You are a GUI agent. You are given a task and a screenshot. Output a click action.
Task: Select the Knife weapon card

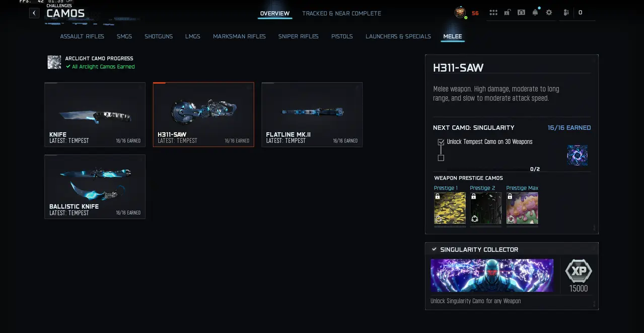click(95, 115)
